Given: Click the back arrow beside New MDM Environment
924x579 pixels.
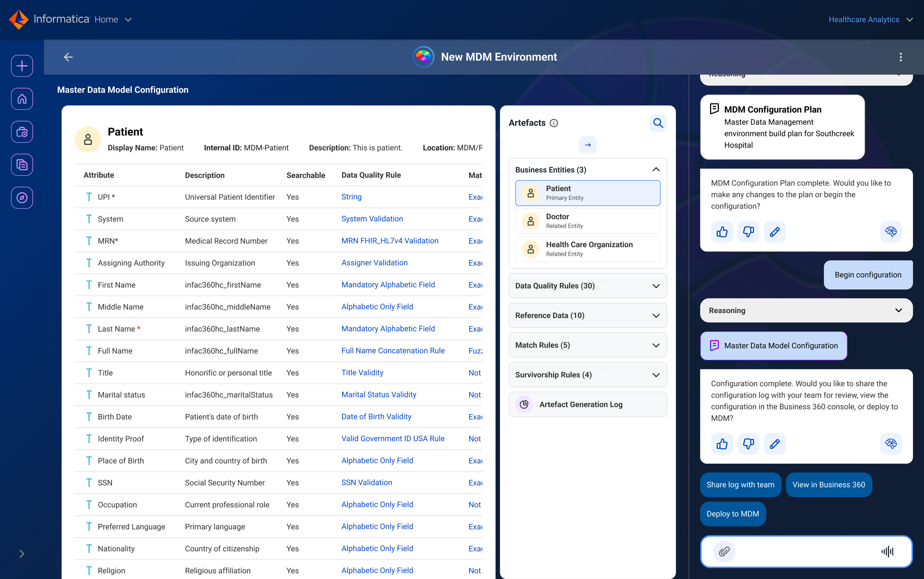Looking at the screenshot, I should pyautogui.click(x=68, y=57).
